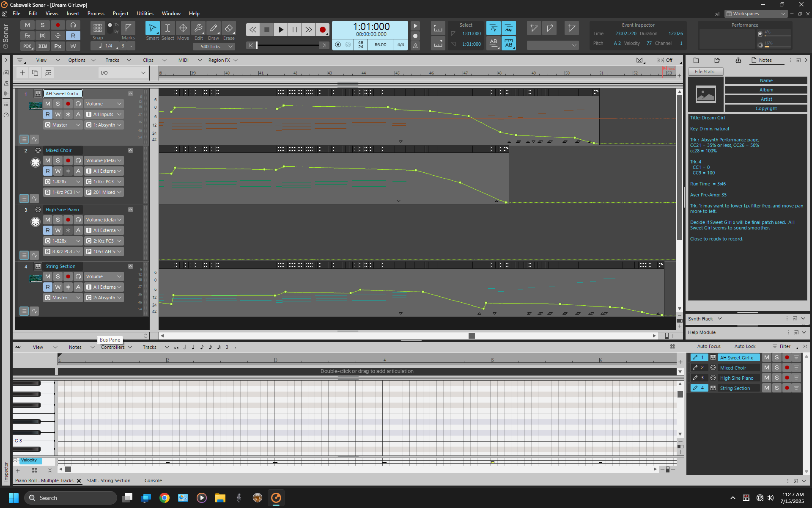Click the taskbar Search box
Screen dimensions: 812x508
pyautogui.click(x=71, y=498)
